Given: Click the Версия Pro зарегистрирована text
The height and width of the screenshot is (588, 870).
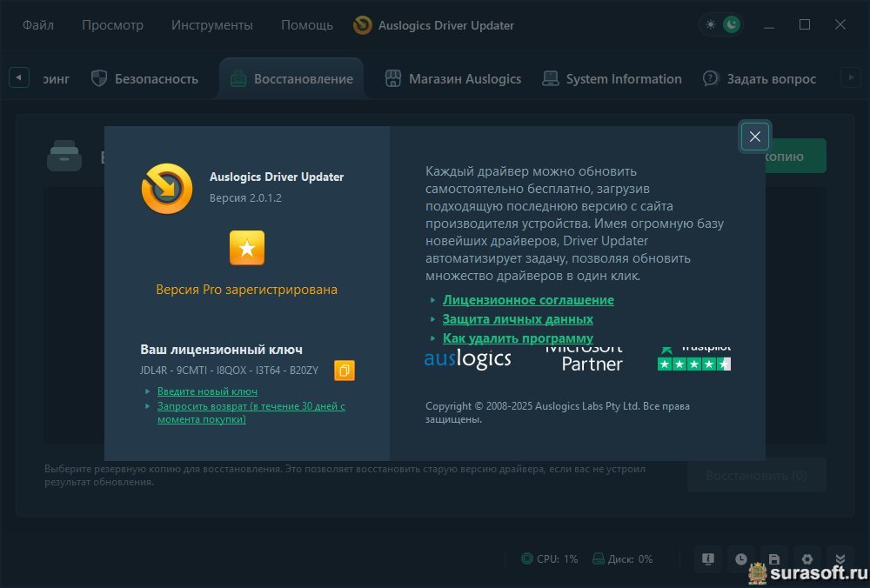Looking at the screenshot, I should [246, 290].
